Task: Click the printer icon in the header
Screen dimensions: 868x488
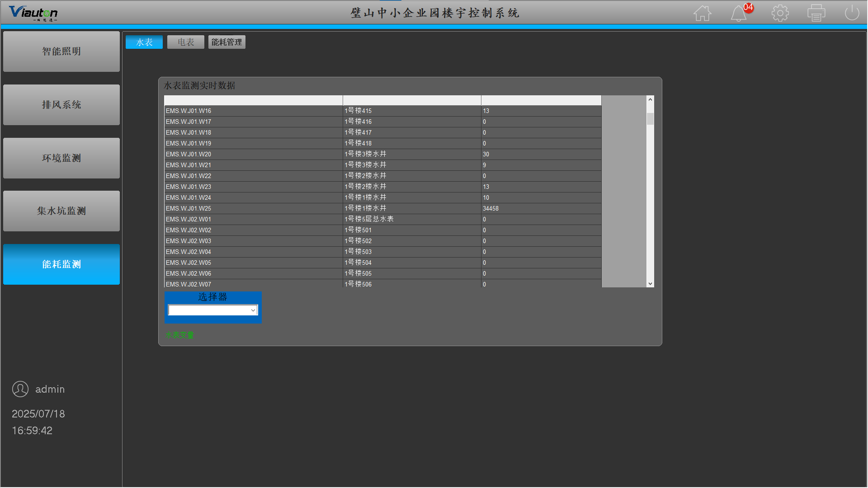Action: [816, 13]
